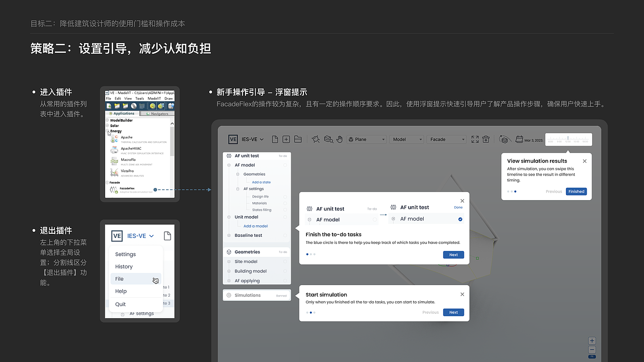Select the Applications tab
The width and height of the screenshot is (644, 362).
tap(123, 114)
